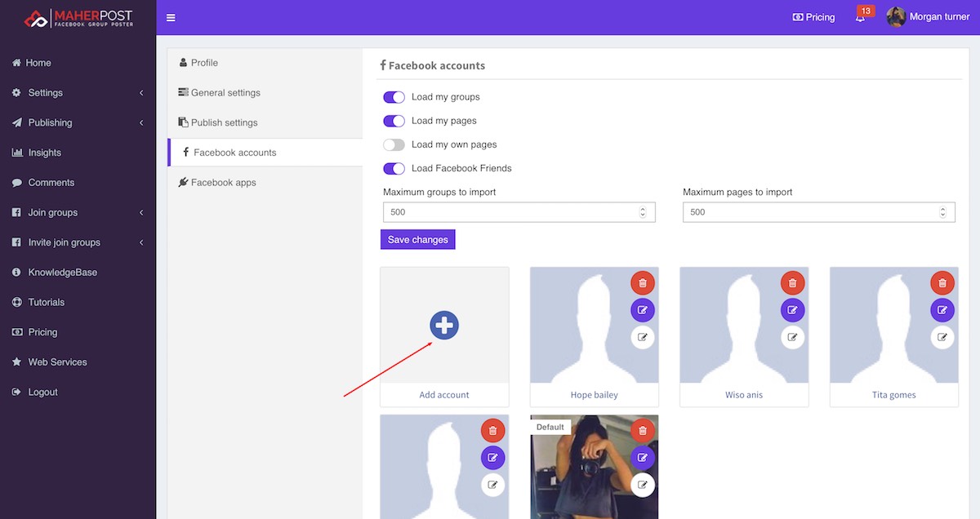This screenshot has width=980, height=519.
Task: Toggle Load my pages switch
Action: pos(394,121)
